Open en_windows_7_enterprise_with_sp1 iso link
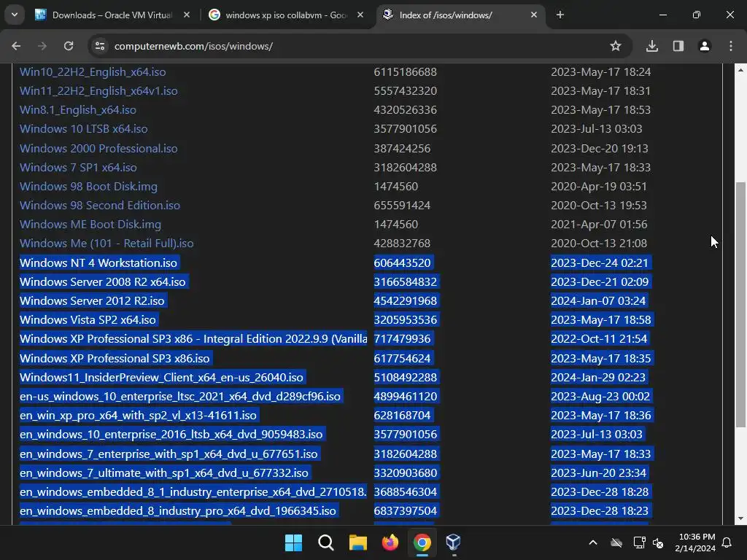 point(169,454)
